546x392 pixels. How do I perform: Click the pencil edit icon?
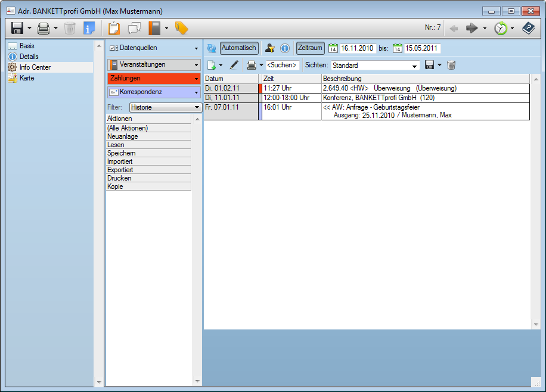click(234, 65)
